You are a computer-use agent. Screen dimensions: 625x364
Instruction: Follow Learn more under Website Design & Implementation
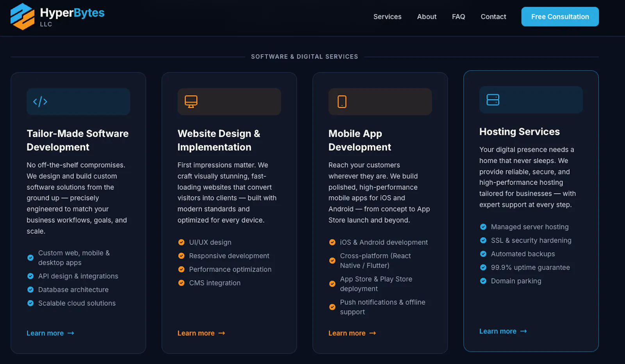201,333
